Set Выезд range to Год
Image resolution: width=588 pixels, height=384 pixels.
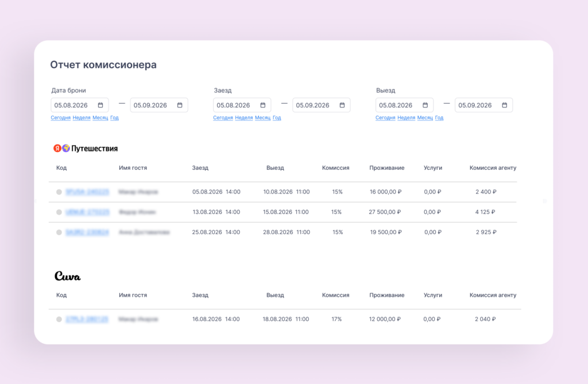pyautogui.click(x=439, y=118)
